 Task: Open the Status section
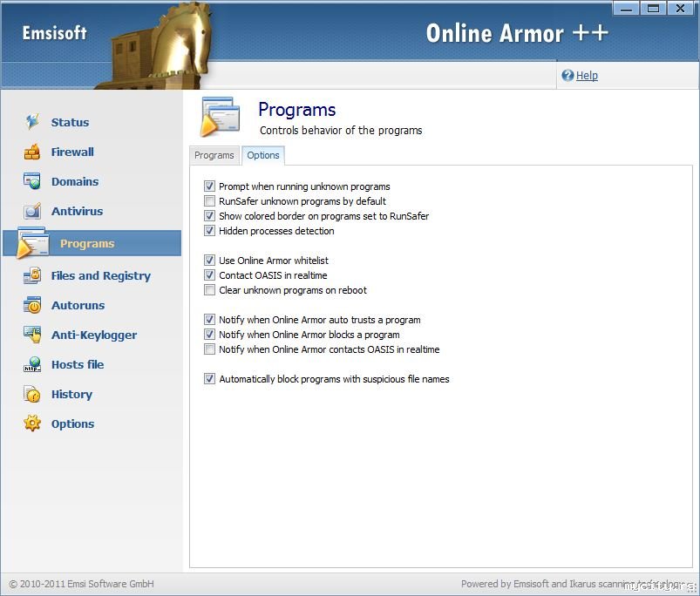[x=70, y=122]
